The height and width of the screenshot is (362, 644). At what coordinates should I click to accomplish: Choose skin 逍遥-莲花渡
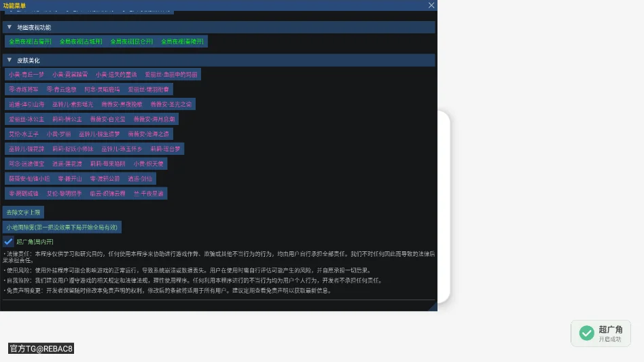(x=67, y=164)
